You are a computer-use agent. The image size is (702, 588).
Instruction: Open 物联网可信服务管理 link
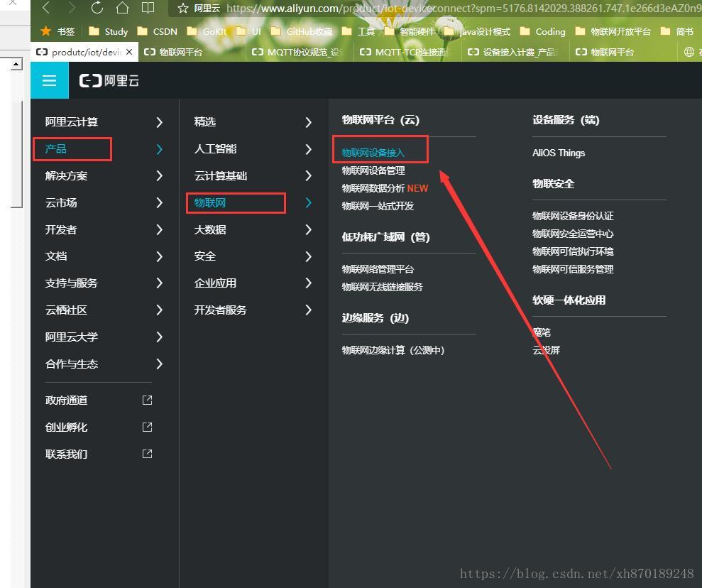pos(573,269)
